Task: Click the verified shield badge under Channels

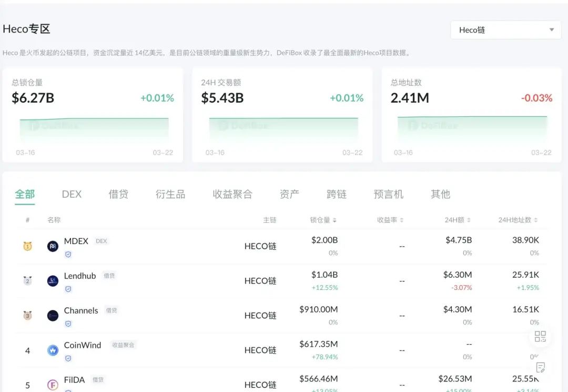Action: (68, 324)
